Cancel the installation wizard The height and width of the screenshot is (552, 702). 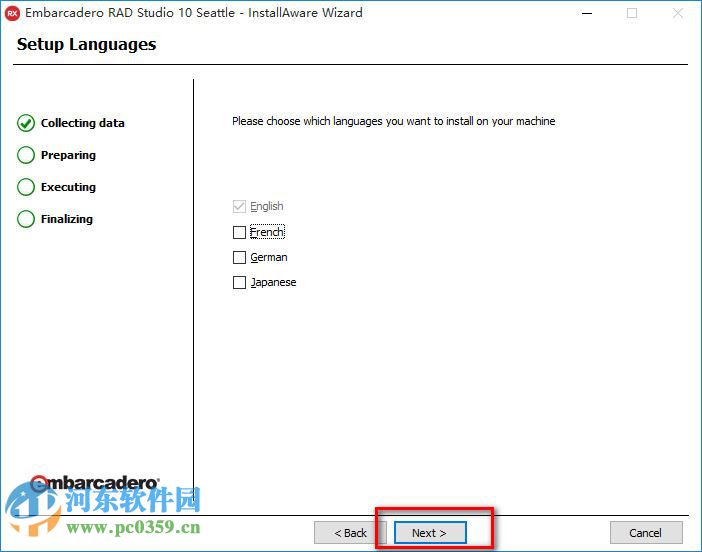646,533
